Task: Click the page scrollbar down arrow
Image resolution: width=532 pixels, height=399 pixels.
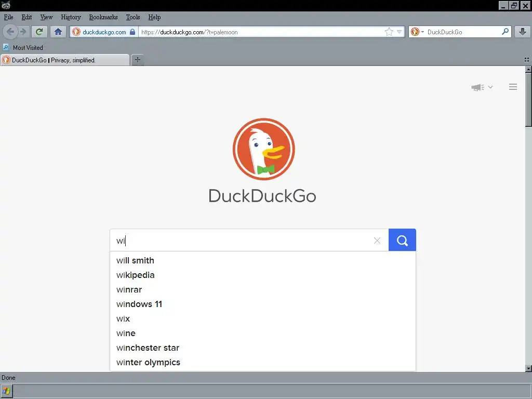Action: coord(528,368)
